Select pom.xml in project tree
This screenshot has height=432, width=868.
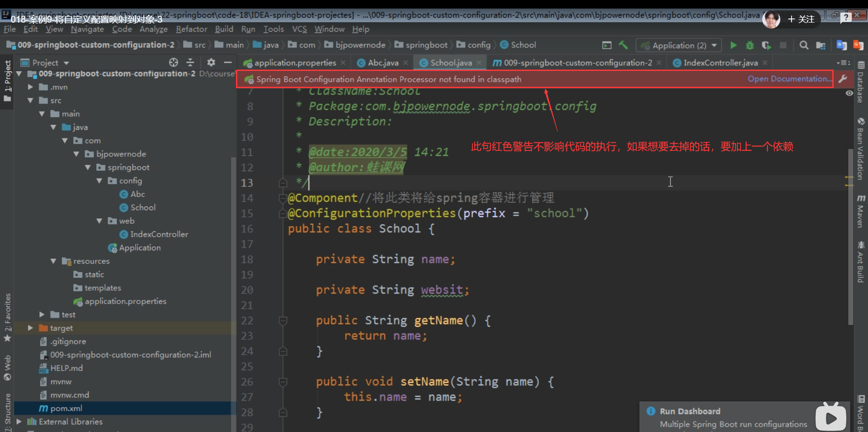[x=66, y=408]
